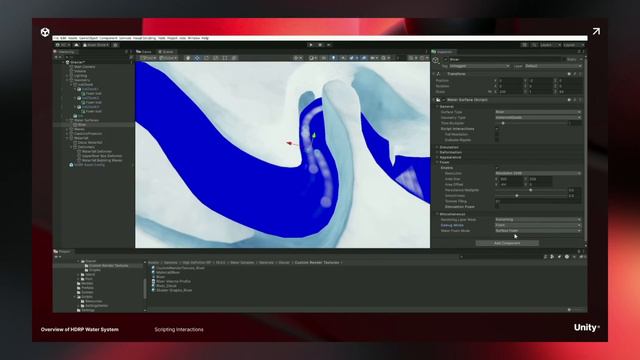Collapse the General section

pos(437,107)
